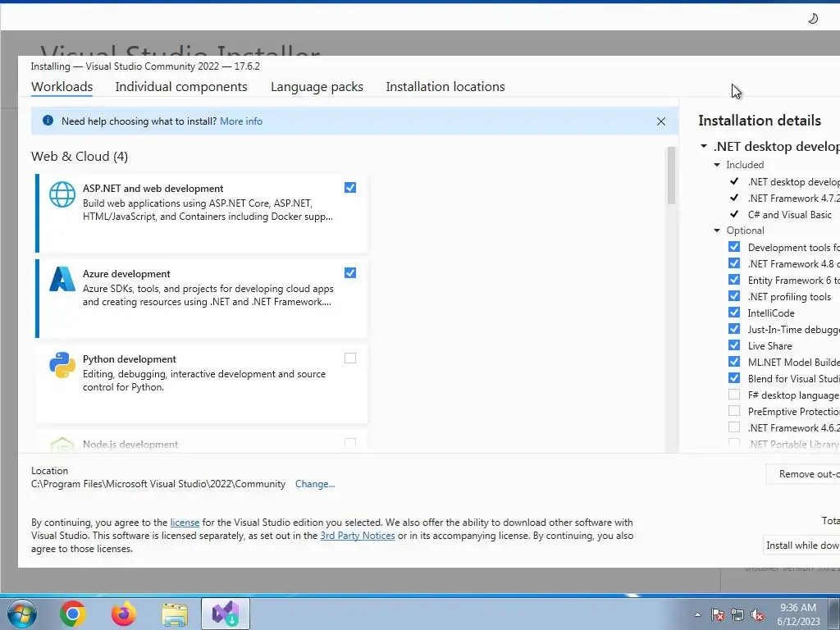Switch to Individual components tab
840x630 pixels.
[181, 87]
